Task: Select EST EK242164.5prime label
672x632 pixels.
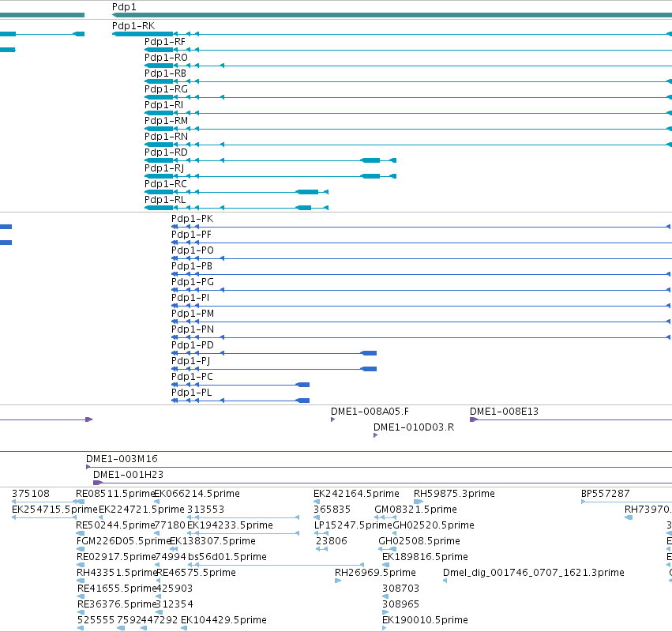Action: pyautogui.click(x=356, y=494)
